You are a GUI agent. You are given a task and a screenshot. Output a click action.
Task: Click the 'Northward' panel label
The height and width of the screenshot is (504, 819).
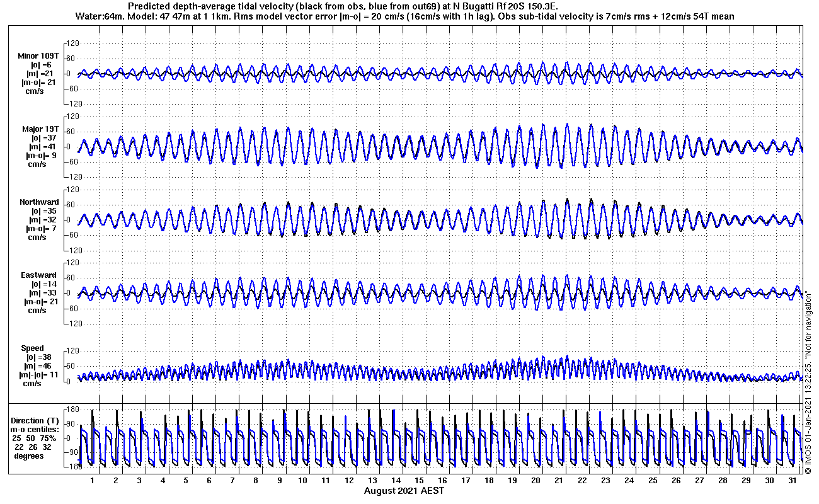point(39,202)
